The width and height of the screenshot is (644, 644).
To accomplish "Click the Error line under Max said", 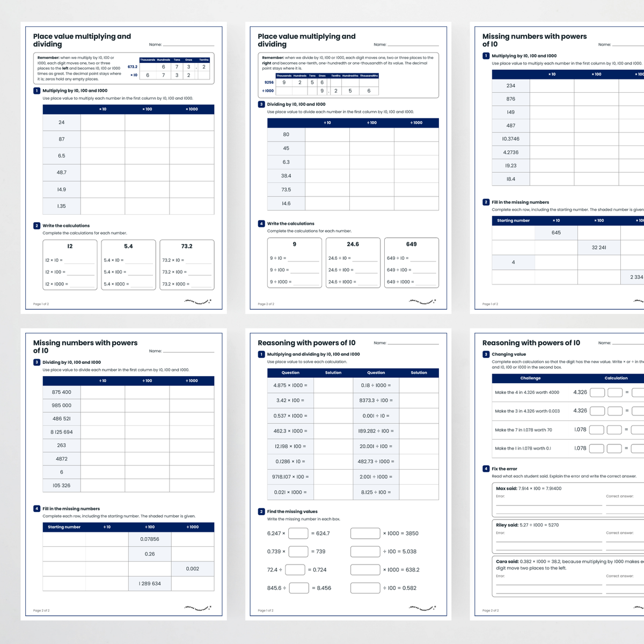I will (x=549, y=505).
